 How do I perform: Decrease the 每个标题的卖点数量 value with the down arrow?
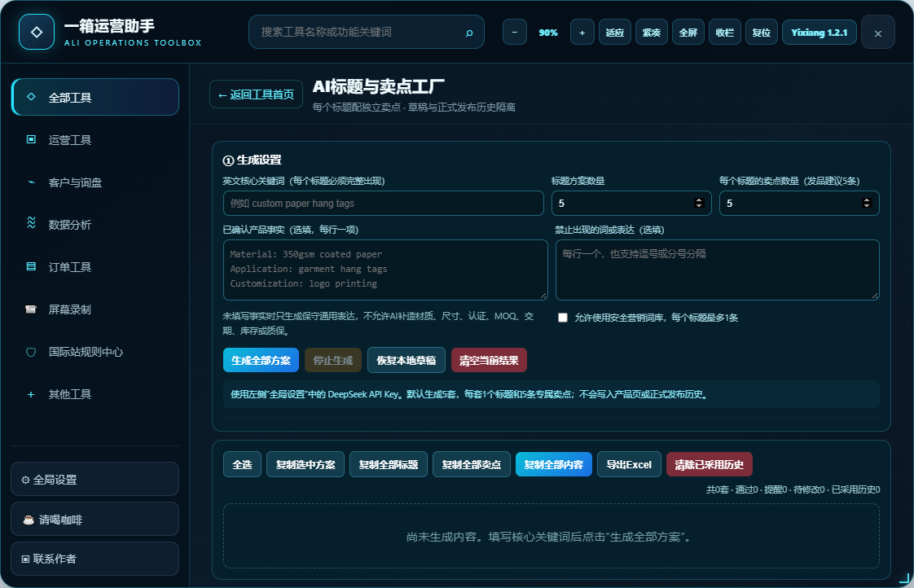pos(866,206)
